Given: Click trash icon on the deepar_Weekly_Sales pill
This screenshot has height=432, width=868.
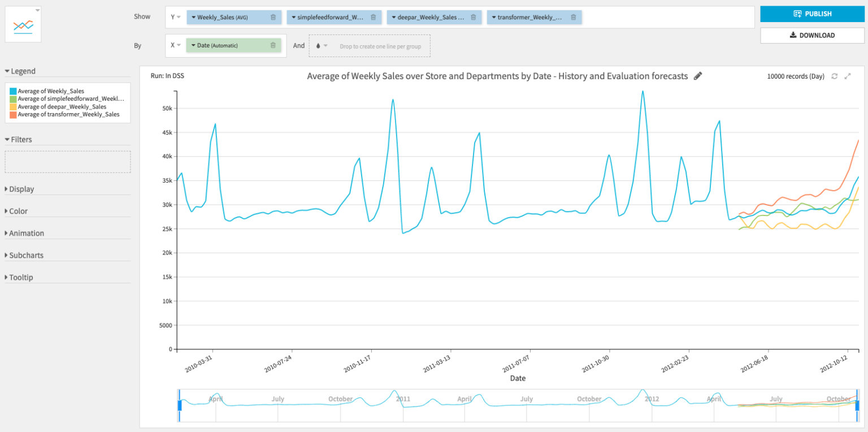Looking at the screenshot, I should pos(473,18).
